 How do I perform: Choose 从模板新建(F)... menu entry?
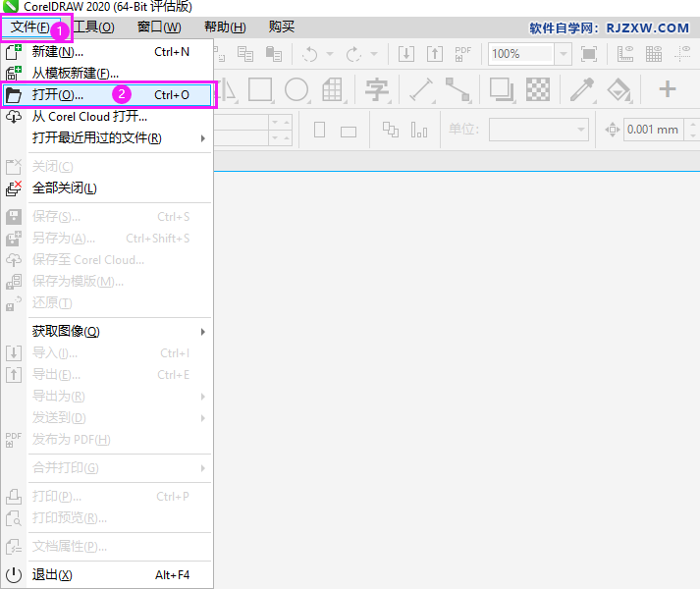(x=106, y=74)
